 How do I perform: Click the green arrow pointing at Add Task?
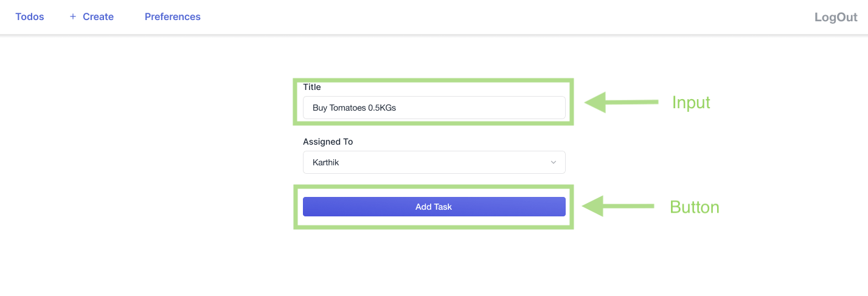pos(617,206)
